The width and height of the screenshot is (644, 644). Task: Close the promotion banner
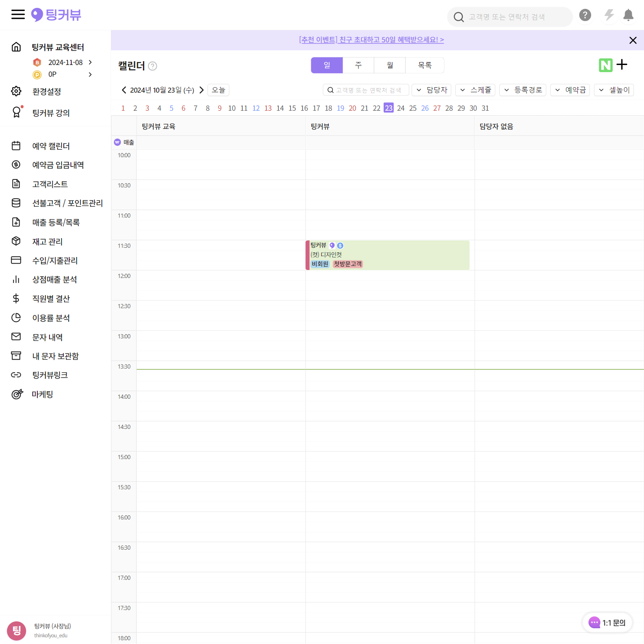click(633, 40)
